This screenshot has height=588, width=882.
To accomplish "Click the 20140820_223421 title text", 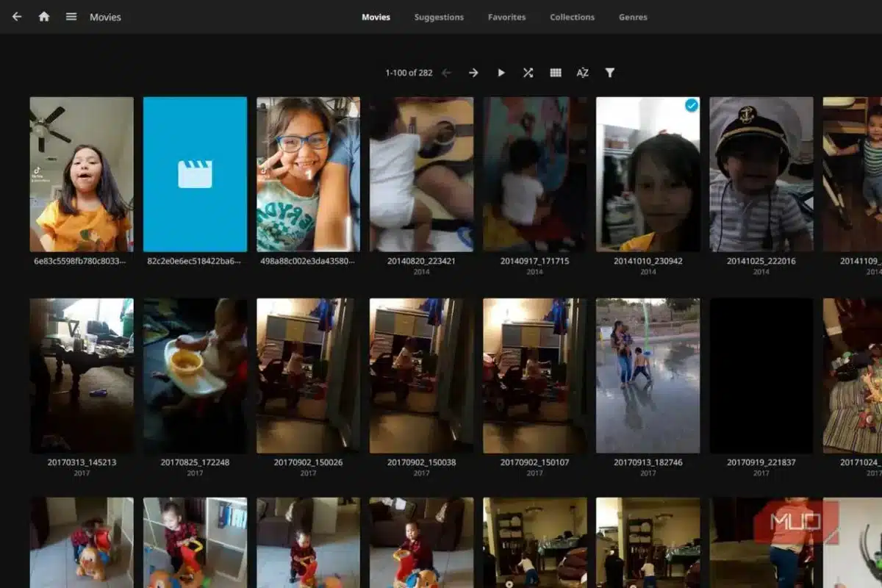I will pyautogui.click(x=421, y=261).
